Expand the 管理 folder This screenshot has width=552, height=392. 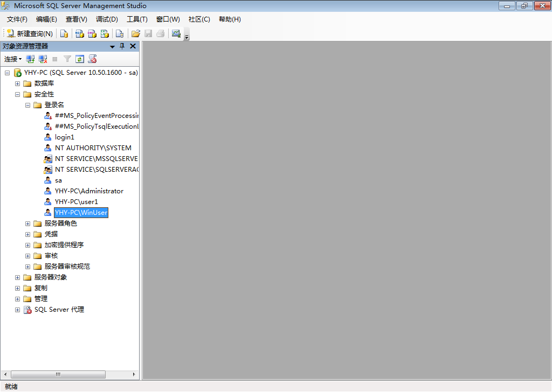[17, 299]
